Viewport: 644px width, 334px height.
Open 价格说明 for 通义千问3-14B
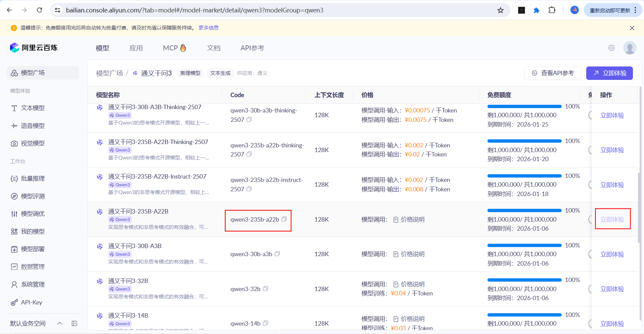(409, 319)
